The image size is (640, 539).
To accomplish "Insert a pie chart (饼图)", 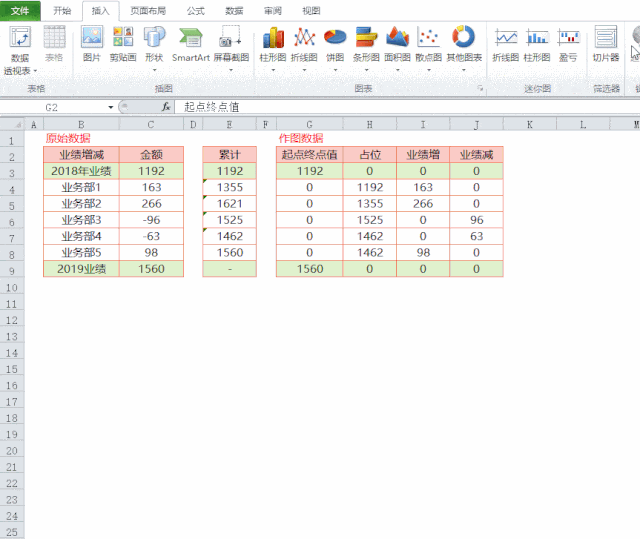I will pos(335,44).
